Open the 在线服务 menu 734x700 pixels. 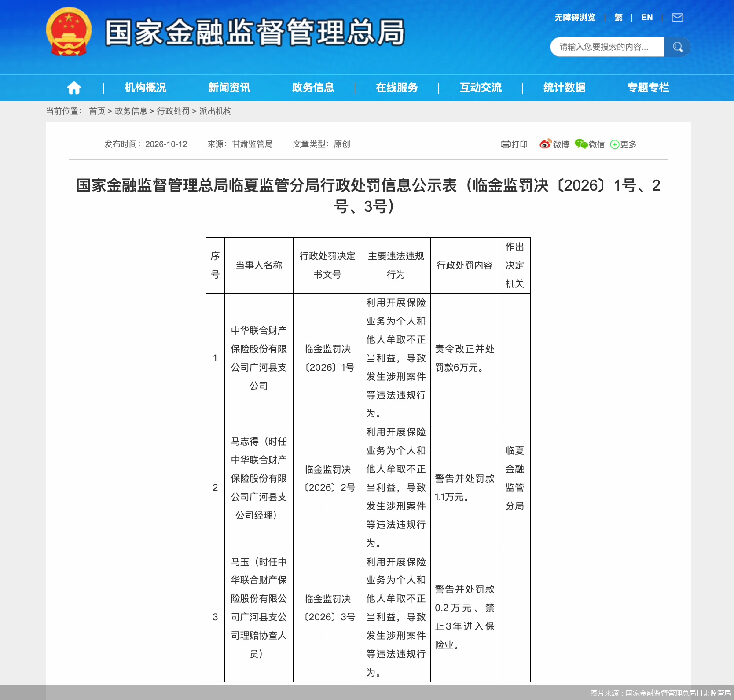coord(396,88)
